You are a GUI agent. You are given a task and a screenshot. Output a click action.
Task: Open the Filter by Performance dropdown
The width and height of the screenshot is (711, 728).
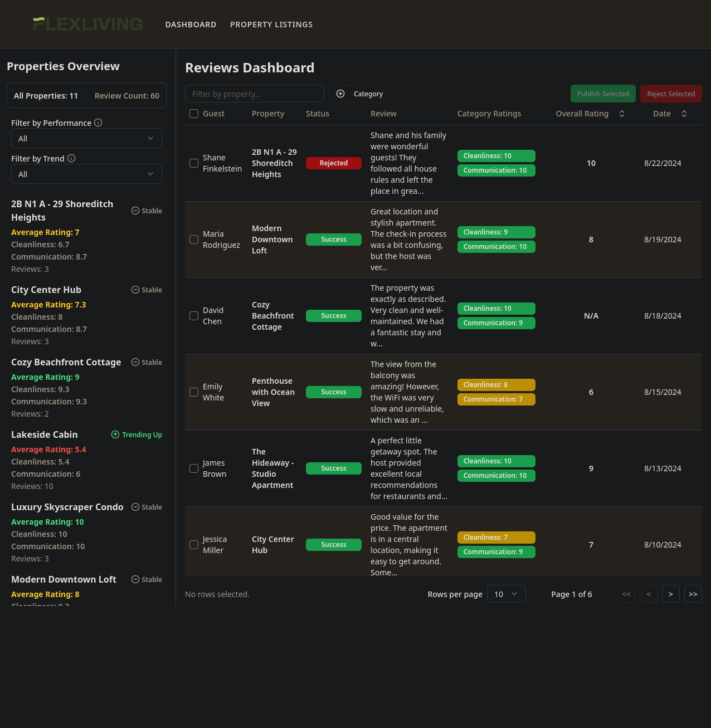[86, 138]
